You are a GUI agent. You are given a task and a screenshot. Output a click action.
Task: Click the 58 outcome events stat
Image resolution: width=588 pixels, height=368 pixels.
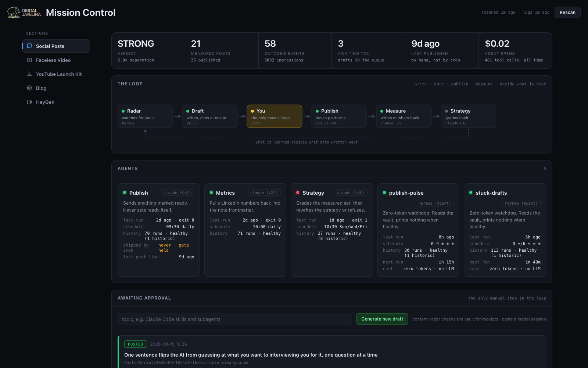[295, 51]
